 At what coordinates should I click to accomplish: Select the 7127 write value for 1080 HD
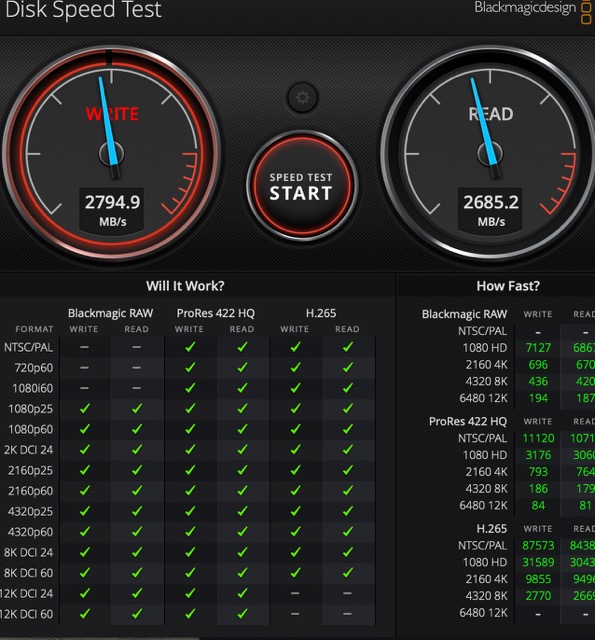538,348
